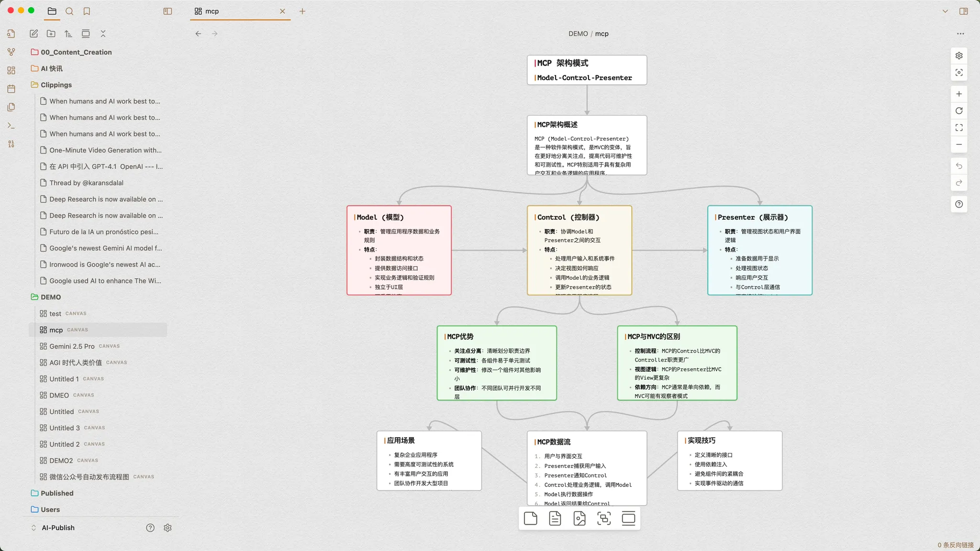980x551 pixels.
Task: Open canvas settings gear icon
Action: [959, 55]
